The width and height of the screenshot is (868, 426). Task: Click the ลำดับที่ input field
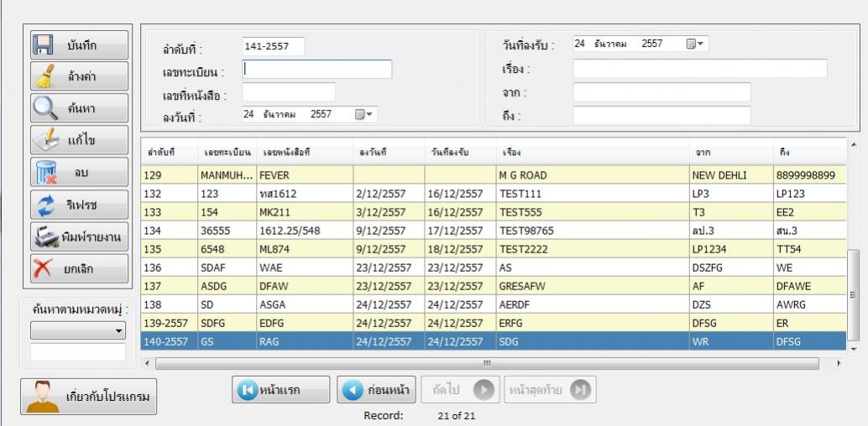click(273, 46)
